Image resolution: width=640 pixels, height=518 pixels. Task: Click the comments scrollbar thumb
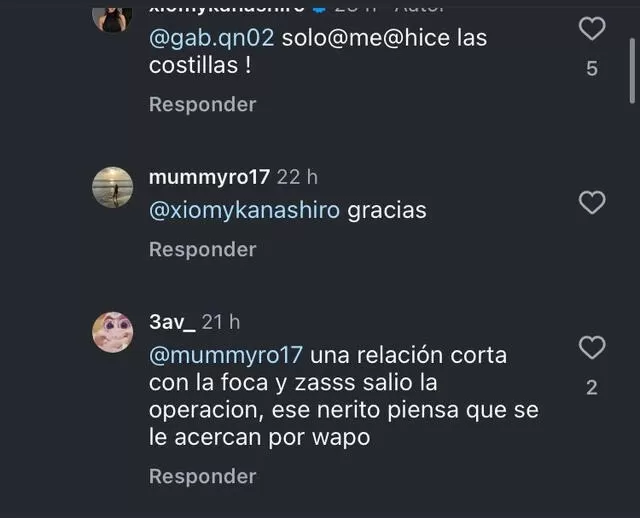click(632, 70)
